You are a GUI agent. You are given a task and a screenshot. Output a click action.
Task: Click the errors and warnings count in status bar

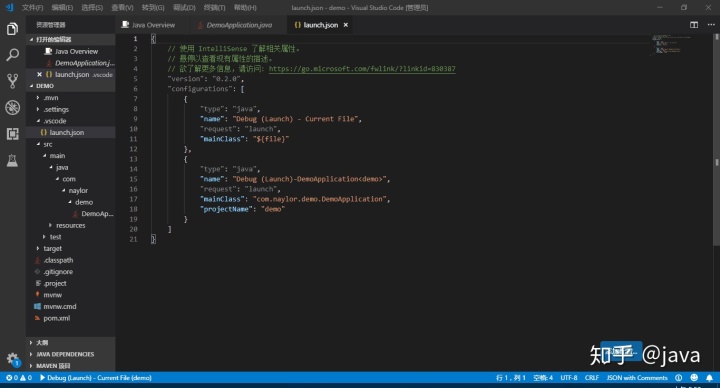coord(19,378)
